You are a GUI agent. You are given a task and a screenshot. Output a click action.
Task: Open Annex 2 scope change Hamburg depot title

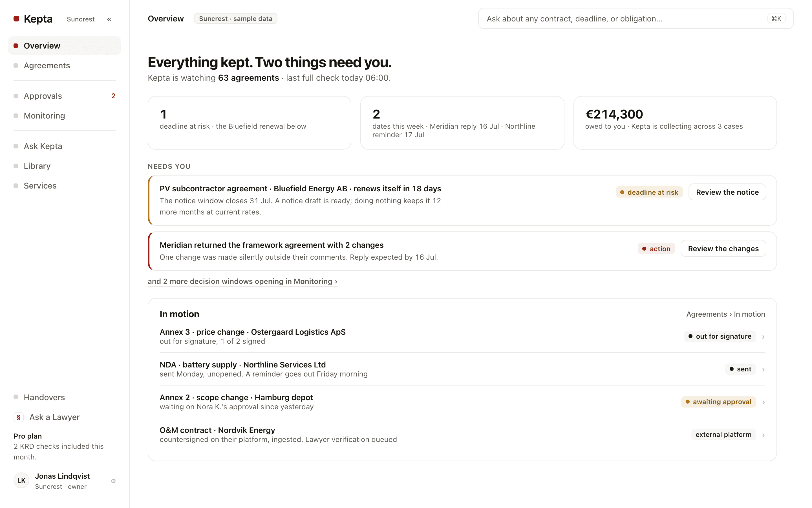236,397
